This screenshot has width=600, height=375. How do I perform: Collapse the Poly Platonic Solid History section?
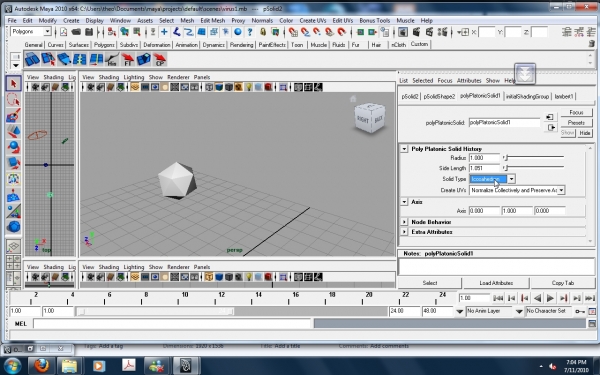pyautogui.click(x=404, y=148)
